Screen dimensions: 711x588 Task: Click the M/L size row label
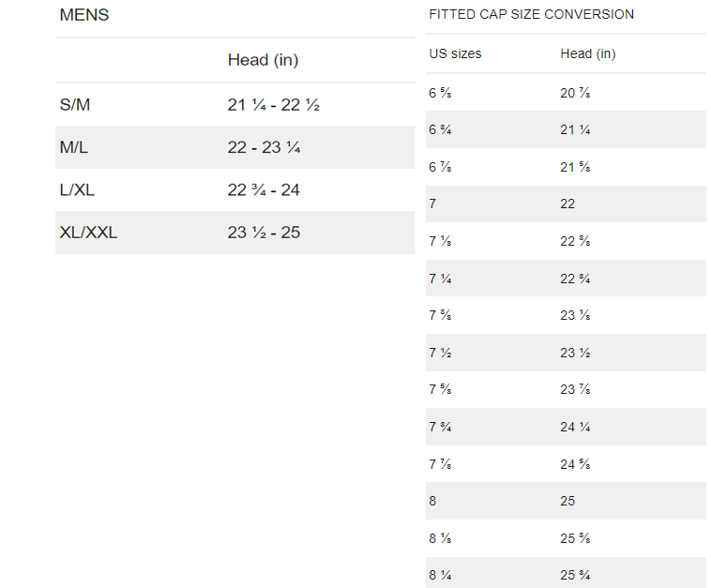click(74, 147)
